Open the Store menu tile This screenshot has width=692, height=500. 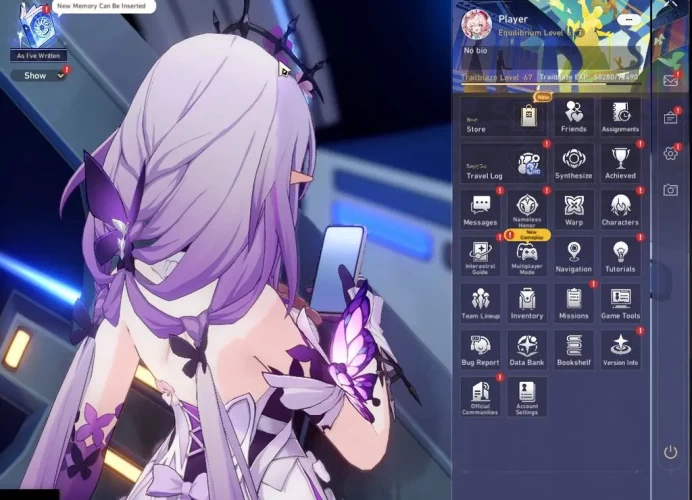(x=505, y=117)
